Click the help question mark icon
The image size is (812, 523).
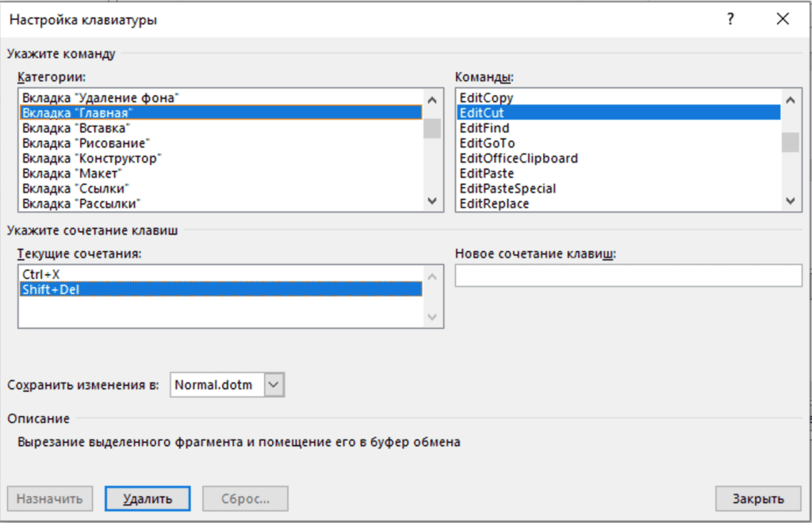(730, 20)
